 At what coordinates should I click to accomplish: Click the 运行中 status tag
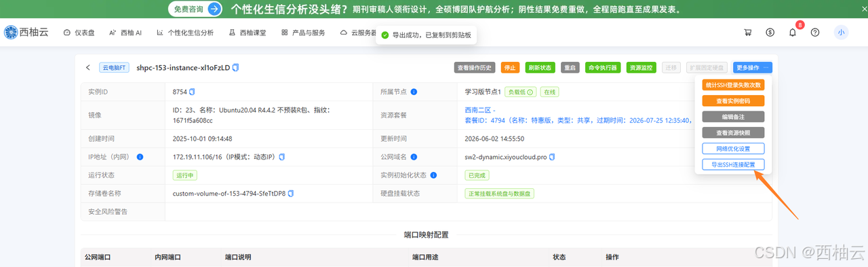(x=185, y=175)
